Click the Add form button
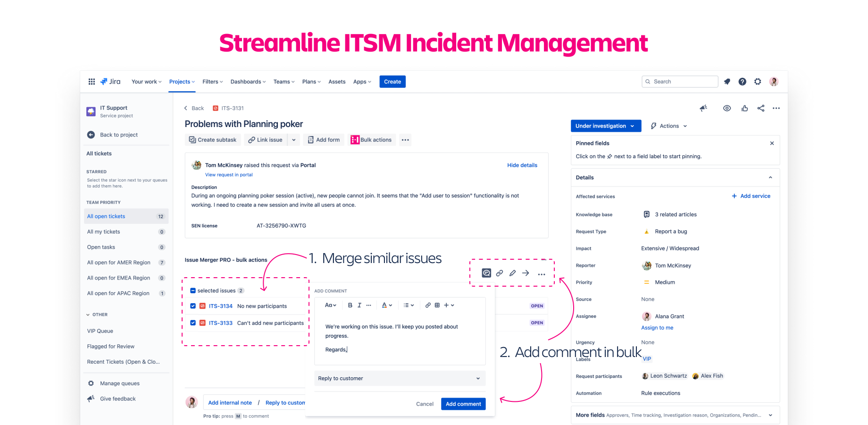Screen dimensions: 868x425 [x=324, y=140]
